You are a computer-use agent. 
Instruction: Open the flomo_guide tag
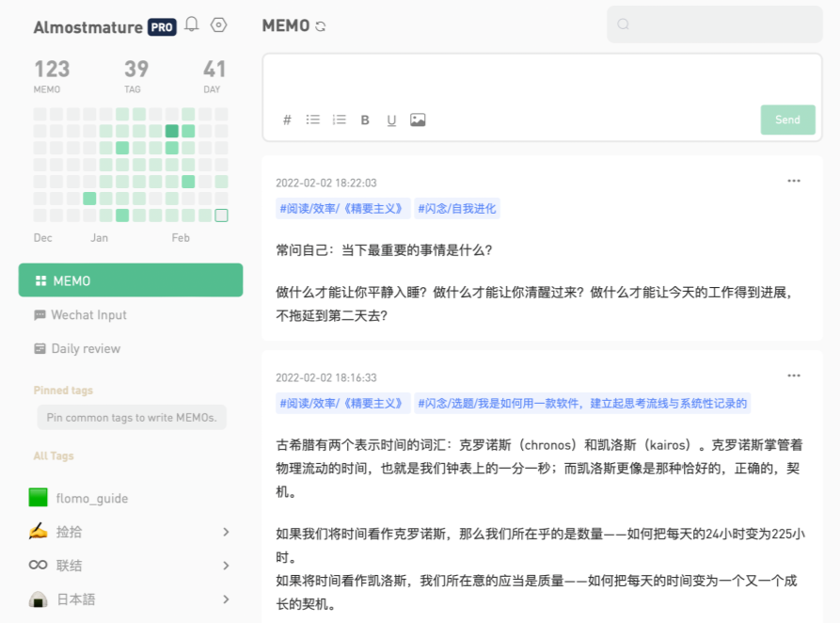[x=92, y=498]
